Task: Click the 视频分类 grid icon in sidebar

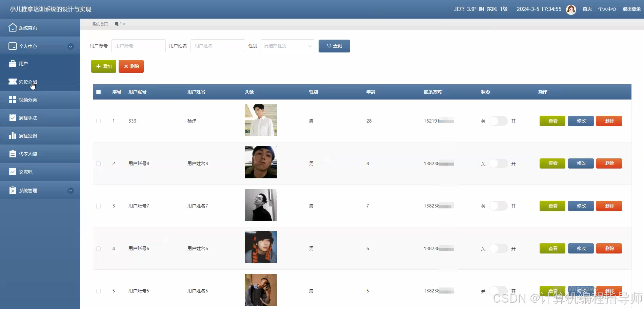Action: pos(13,100)
